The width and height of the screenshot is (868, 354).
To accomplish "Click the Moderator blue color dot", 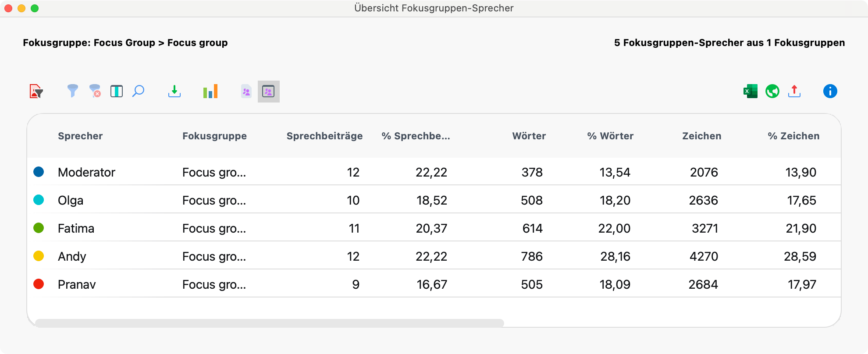I will tap(39, 172).
